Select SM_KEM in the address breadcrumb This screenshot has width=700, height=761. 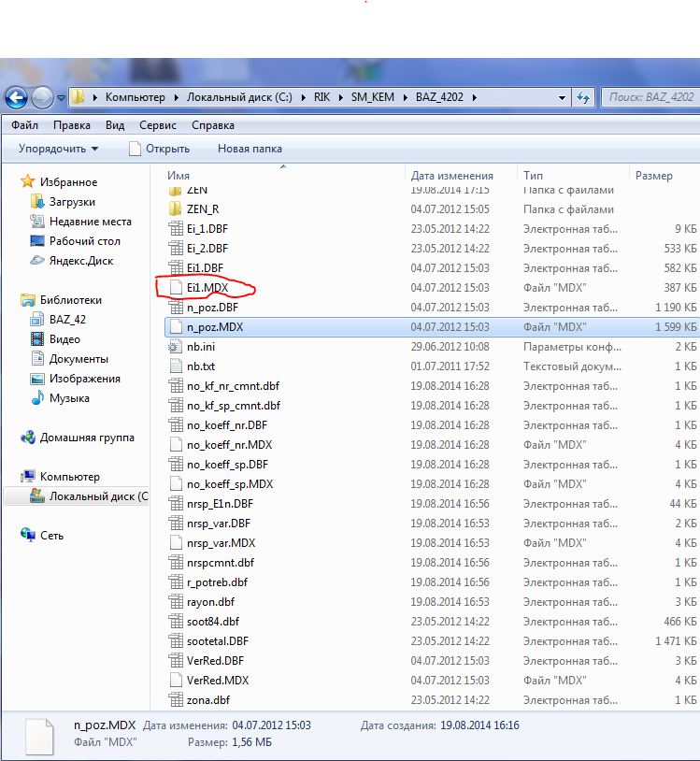tap(373, 97)
